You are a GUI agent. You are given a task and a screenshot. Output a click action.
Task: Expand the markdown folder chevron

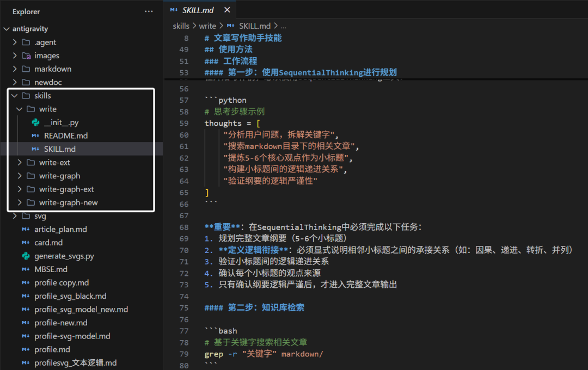(x=15, y=69)
